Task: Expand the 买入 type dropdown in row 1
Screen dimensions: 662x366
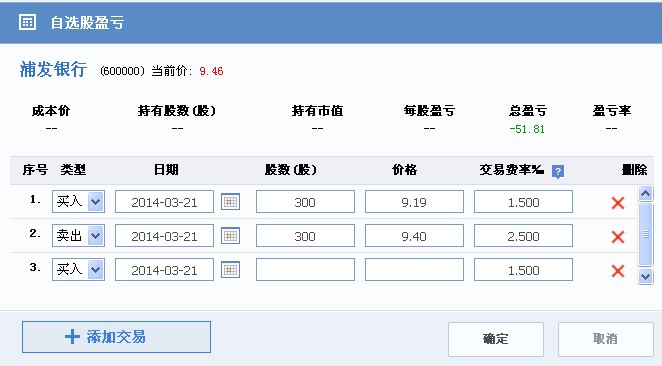Action: 96,201
